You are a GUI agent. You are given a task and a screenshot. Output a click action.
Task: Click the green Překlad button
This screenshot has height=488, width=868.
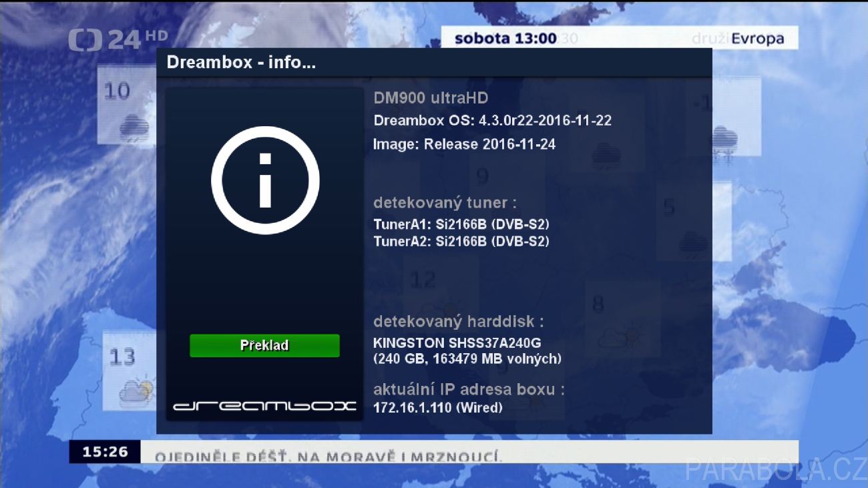[264, 346]
